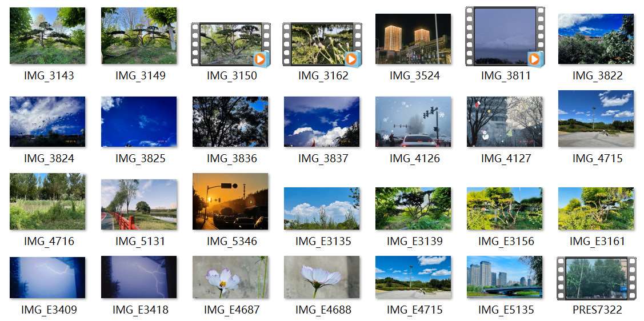Select the IMG_E3409 lightning thumbnail
The image size is (644, 321).
point(47,278)
